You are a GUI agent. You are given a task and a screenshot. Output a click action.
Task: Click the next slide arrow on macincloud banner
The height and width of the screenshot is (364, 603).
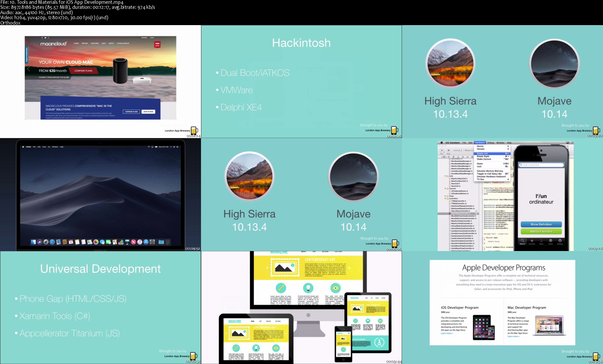[172, 69]
